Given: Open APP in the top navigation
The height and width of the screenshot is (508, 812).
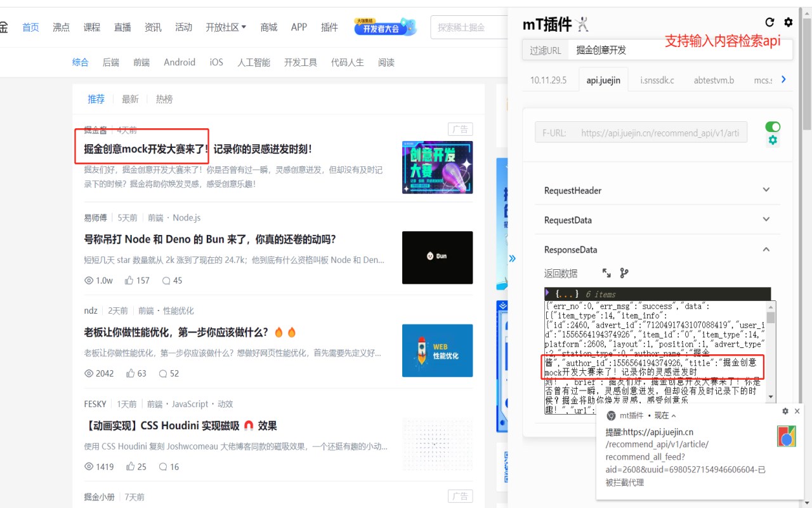Looking at the screenshot, I should [x=299, y=27].
